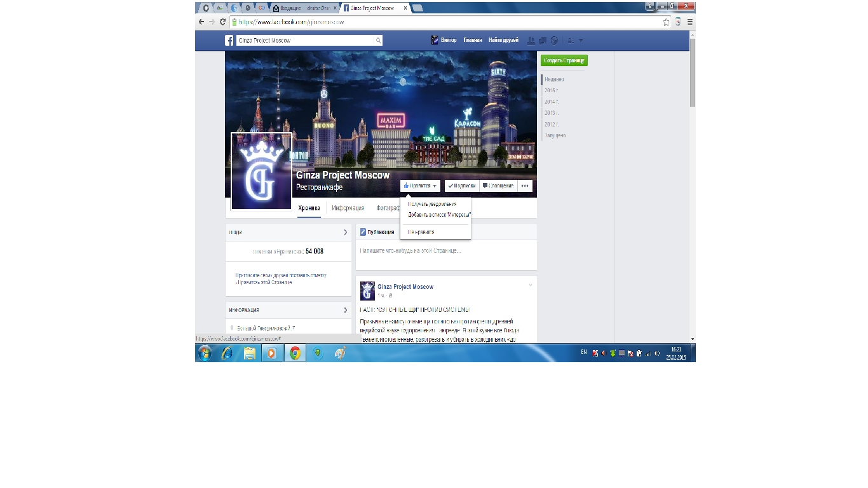Open post options chevron arrow
This screenshot has width=868, height=488.
[531, 285]
